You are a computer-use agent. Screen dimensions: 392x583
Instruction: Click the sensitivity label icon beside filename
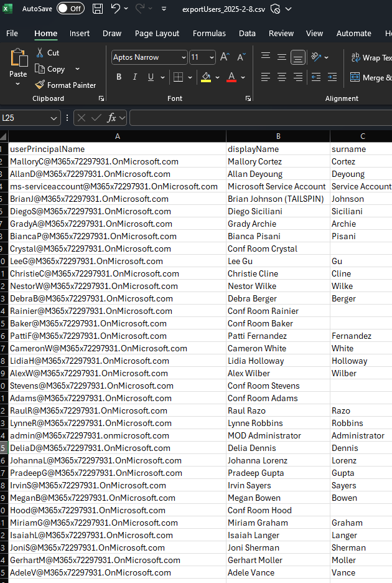275,9
